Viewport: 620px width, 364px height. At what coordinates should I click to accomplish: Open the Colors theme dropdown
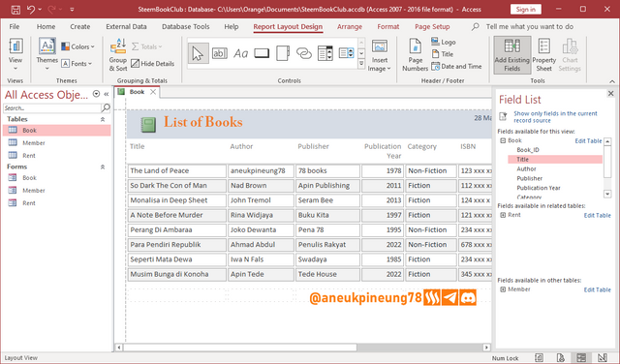tap(77, 46)
